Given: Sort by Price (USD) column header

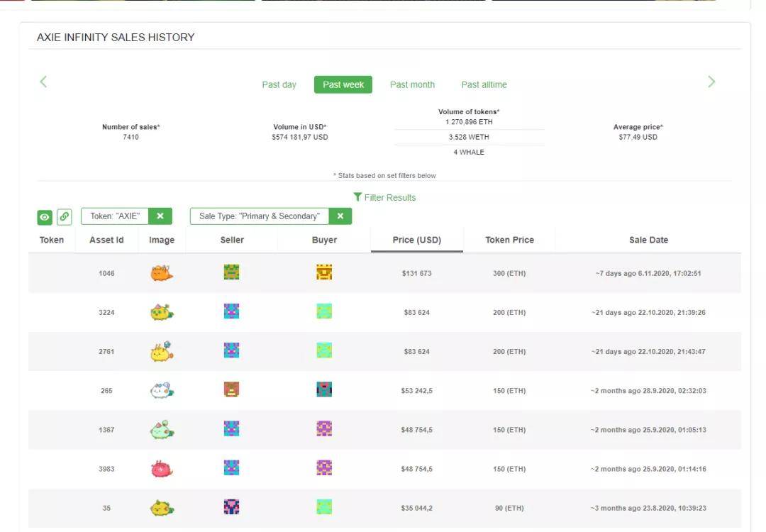Looking at the screenshot, I should 417,240.
